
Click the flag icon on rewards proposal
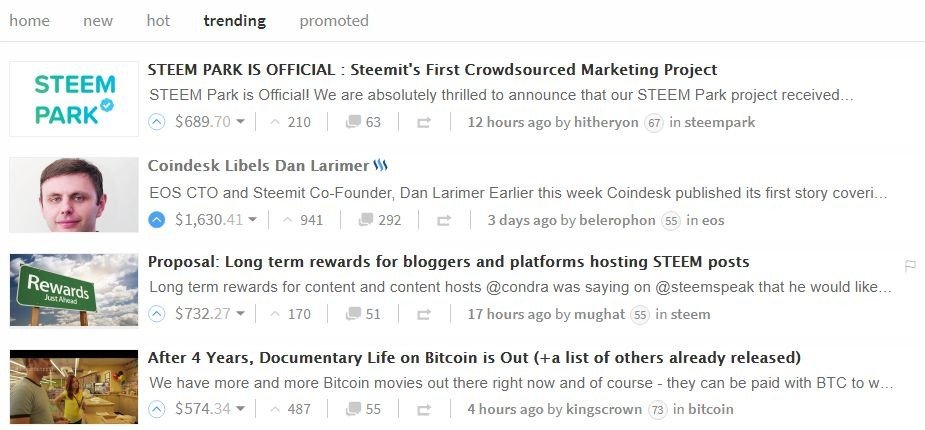[910, 266]
